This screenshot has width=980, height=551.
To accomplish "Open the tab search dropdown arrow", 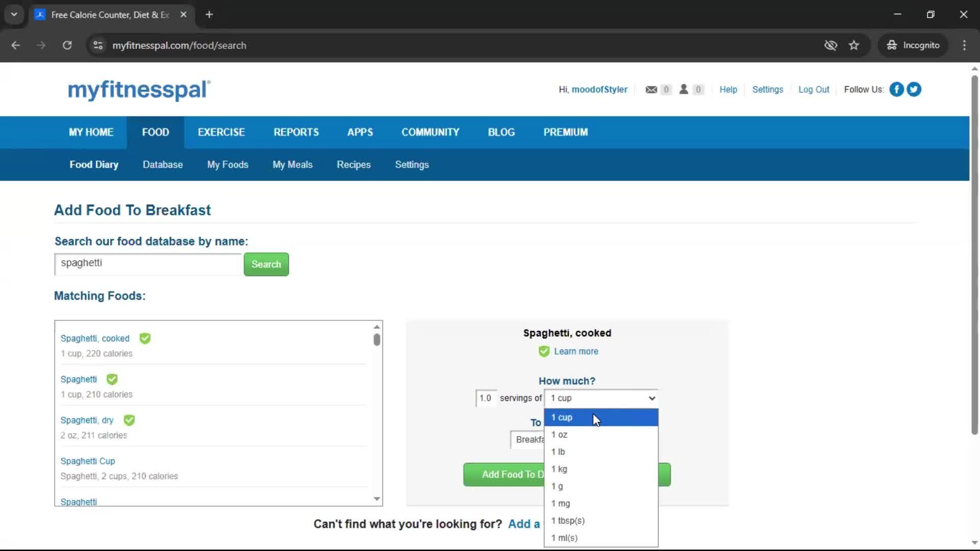I will [14, 15].
